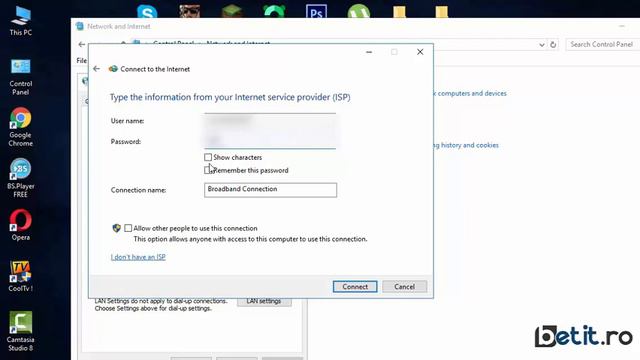Cancel the Connect to the Internet wizard
The width and height of the screenshot is (640, 360).
404,287
